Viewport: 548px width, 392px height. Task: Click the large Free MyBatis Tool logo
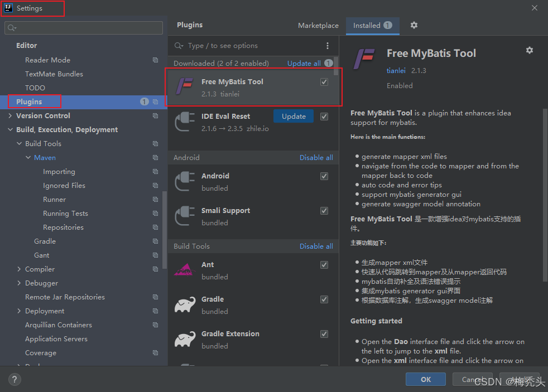click(x=364, y=59)
